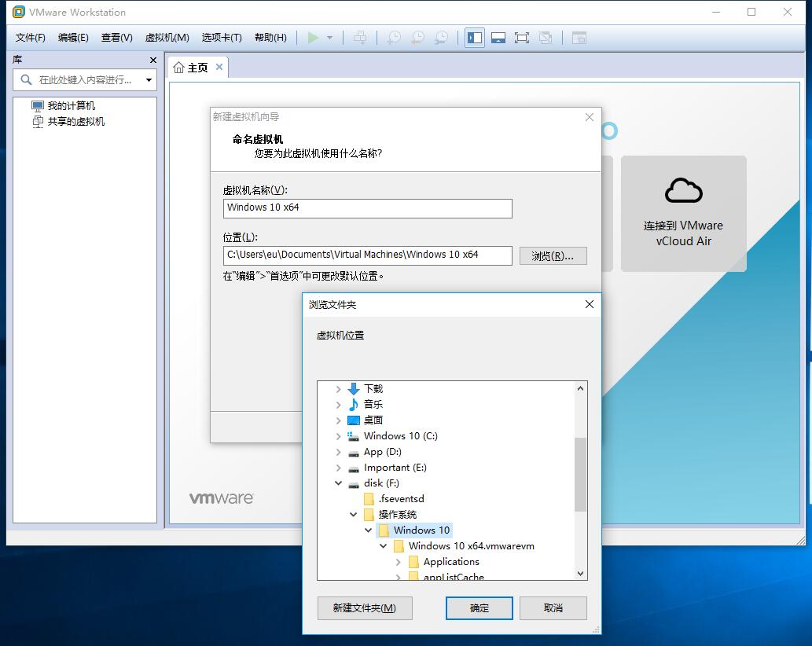Click the folder tree vertical scrollbar thumb
812x646 pixels.
point(581,475)
